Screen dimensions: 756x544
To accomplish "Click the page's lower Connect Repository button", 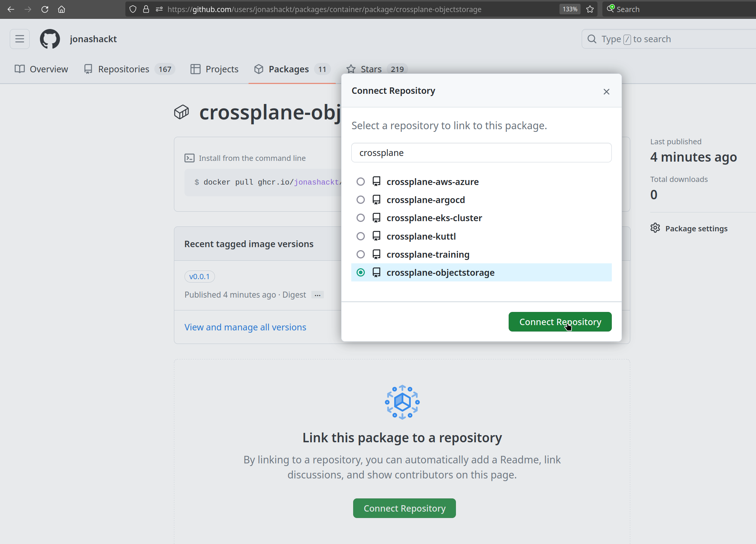I will click(x=404, y=508).
